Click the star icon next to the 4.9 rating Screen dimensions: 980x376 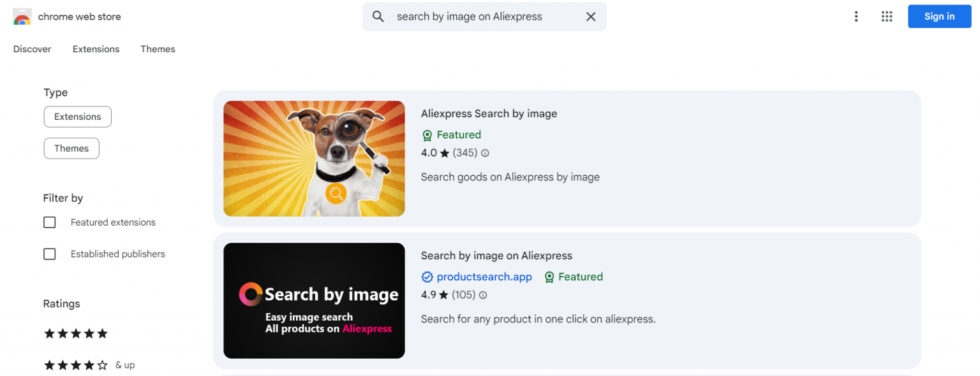point(444,295)
